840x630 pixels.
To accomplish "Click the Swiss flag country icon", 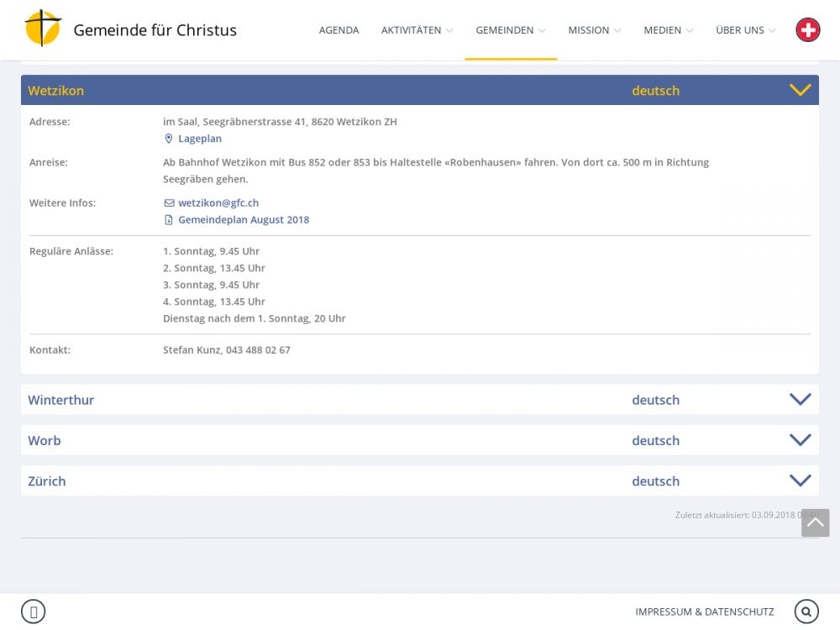I will tap(807, 30).
